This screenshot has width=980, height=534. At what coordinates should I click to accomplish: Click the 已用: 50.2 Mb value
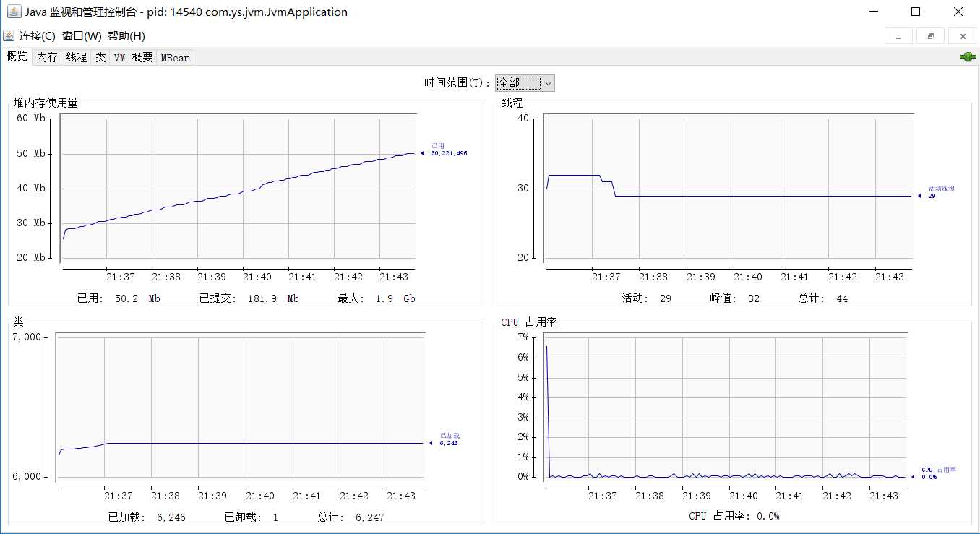click(x=119, y=298)
